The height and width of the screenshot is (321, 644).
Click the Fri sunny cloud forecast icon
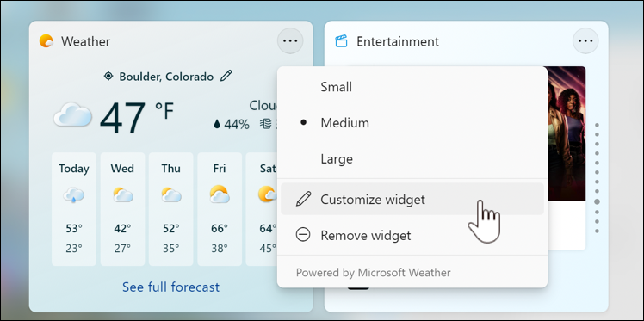click(220, 194)
